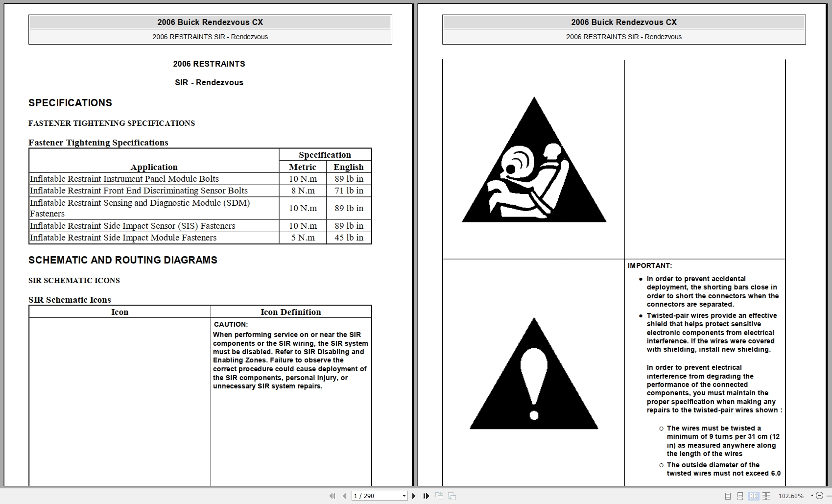This screenshot has height=504, width=832.
Task: Click the SCHEMATIC AND ROUTING DIAGRAMS heading
Action: click(123, 260)
